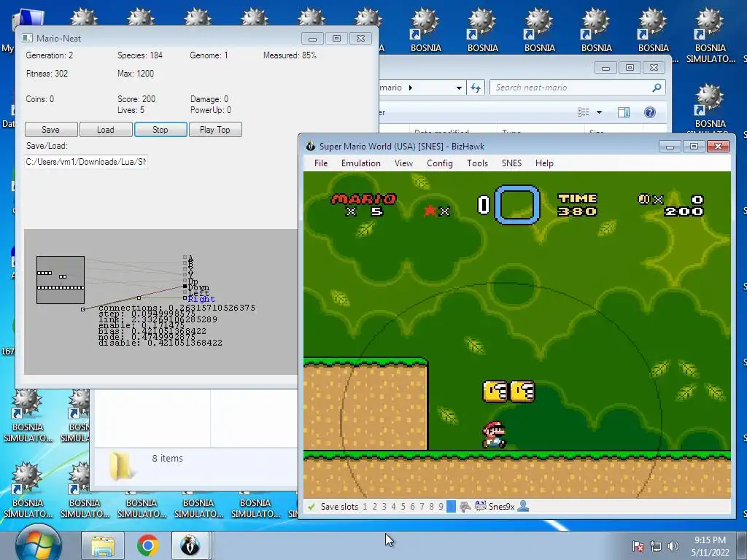Open the Config menu in BizHawk

(x=439, y=163)
